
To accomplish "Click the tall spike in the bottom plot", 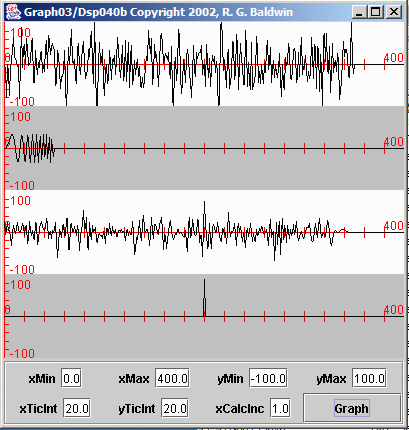I will coord(204,297).
